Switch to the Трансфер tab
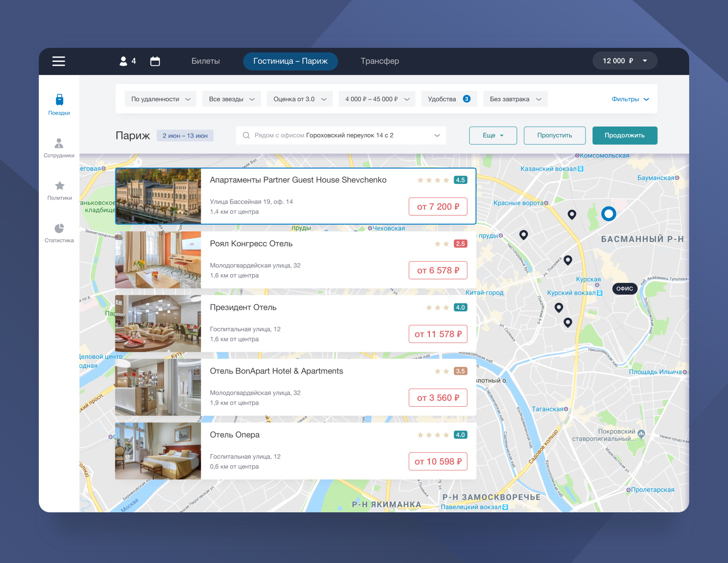Screen dimensions: 728x563 [380, 61]
